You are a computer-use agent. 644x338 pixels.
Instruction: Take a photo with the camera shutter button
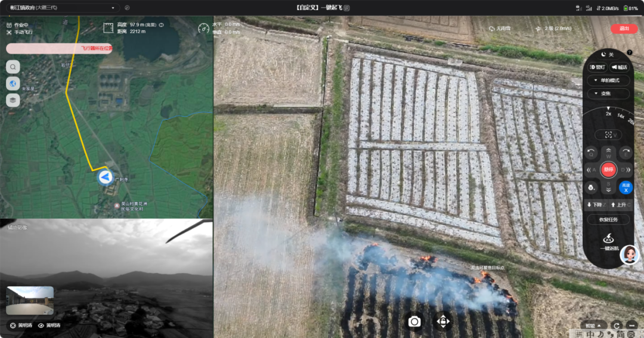click(414, 321)
